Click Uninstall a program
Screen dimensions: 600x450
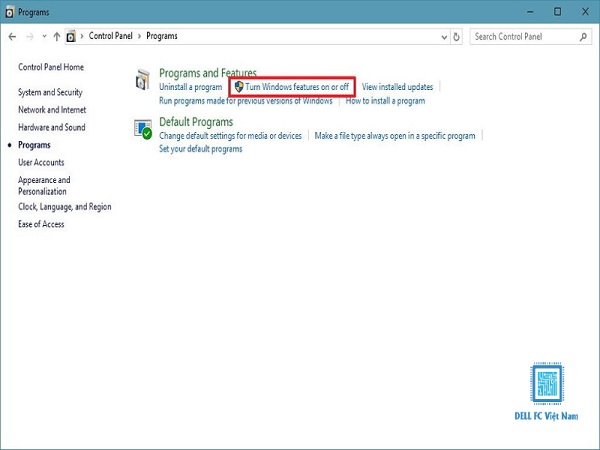(x=191, y=87)
